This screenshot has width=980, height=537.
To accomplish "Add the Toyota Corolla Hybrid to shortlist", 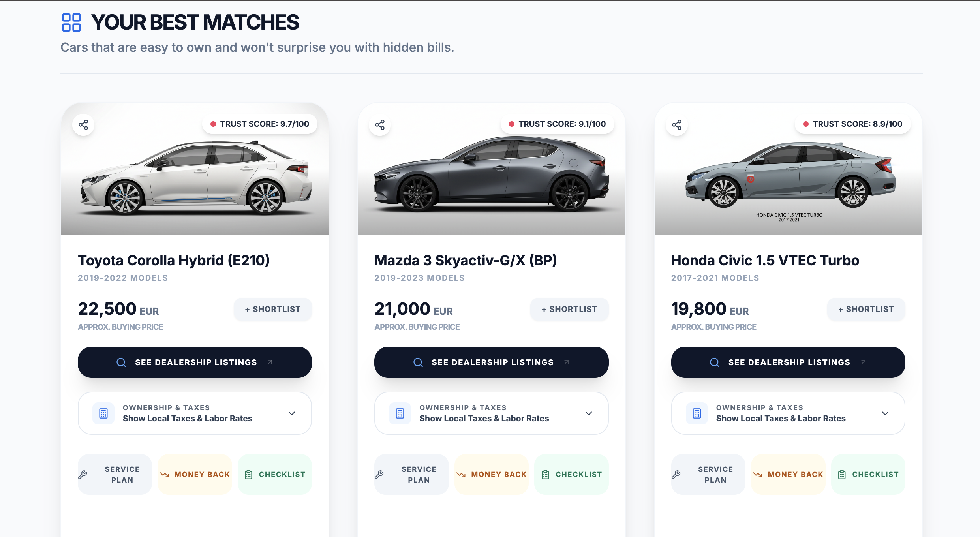I will coord(272,309).
